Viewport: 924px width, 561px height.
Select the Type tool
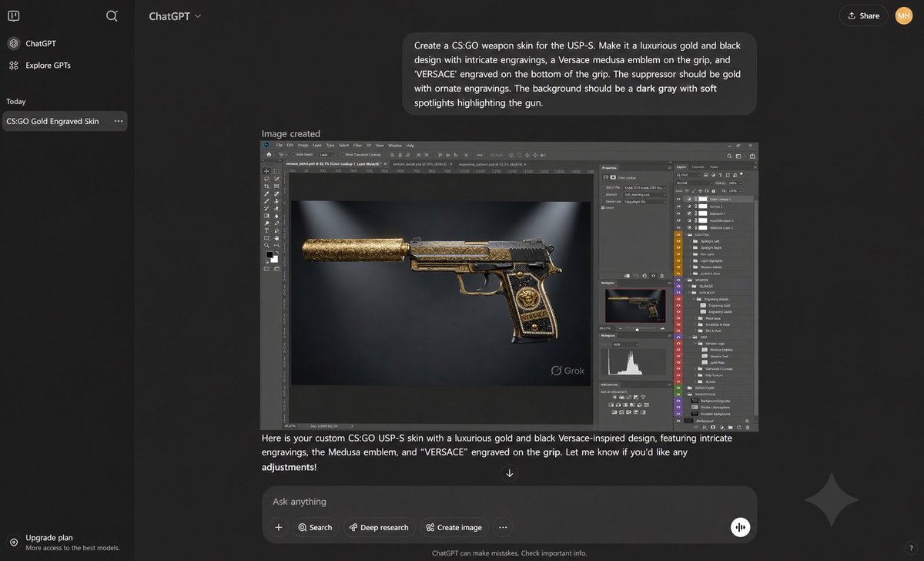coord(266,230)
